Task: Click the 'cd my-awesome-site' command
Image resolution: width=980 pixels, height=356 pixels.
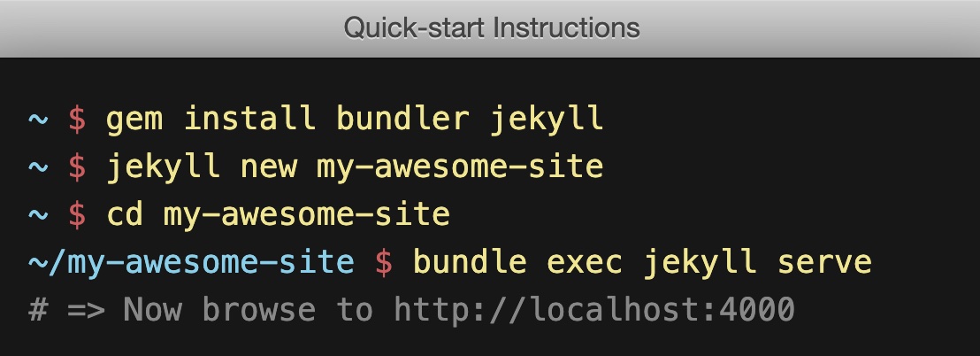Action: [278, 214]
